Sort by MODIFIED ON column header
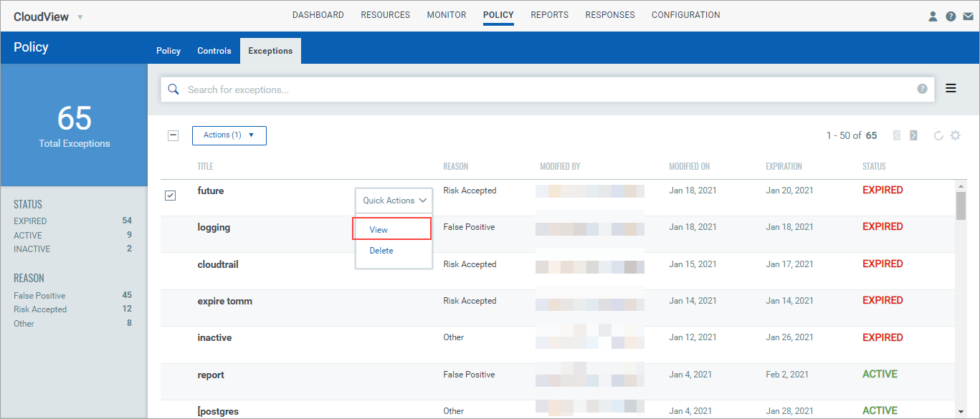Screen dimensions: 980x419 [x=690, y=166]
